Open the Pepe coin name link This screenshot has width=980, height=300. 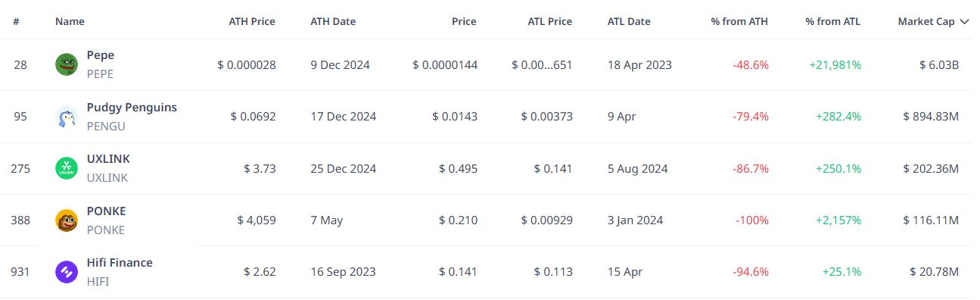(101, 55)
